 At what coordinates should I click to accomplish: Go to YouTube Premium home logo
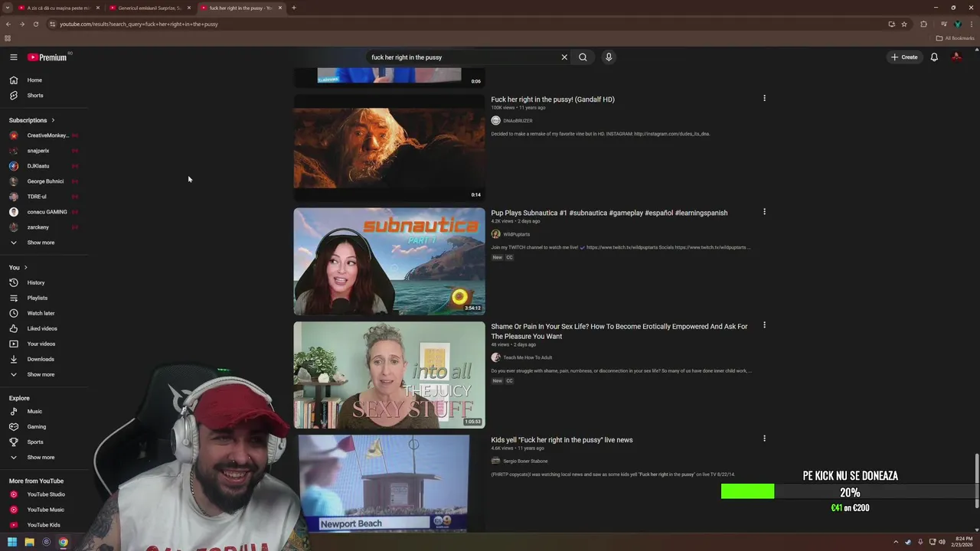[x=47, y=57]
